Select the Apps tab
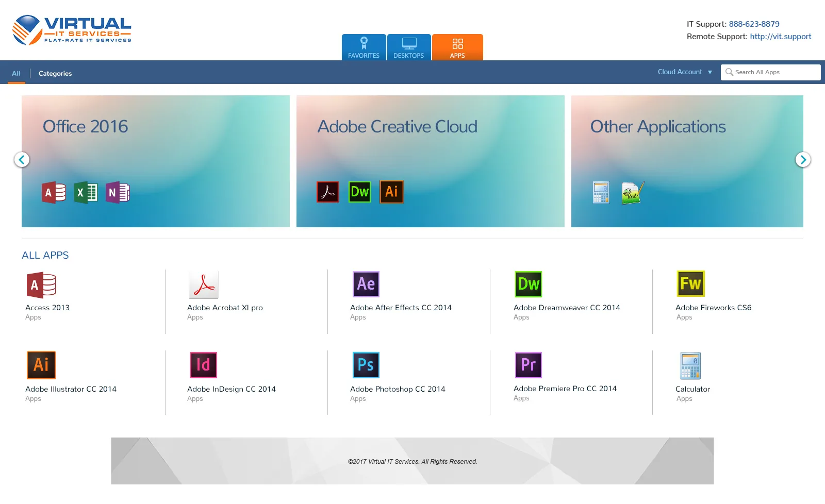The image size is (825, 504). [x=457, y=47]
